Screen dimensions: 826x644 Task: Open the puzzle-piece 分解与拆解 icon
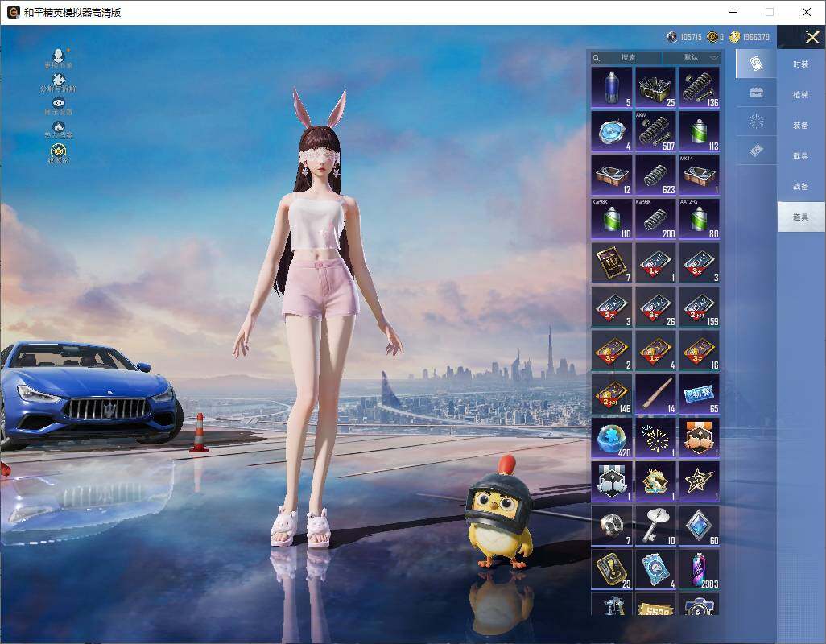pyautogui.click(x=59, y=82)
